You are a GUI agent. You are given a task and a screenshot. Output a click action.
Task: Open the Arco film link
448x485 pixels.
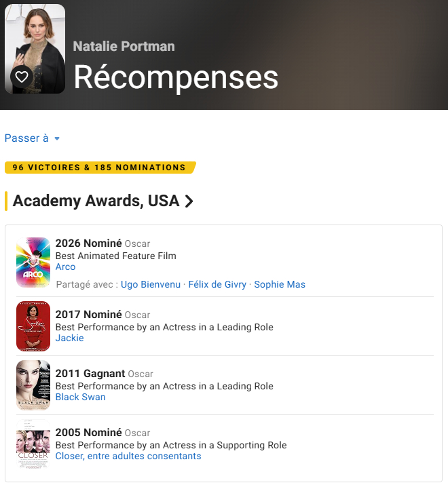65,267
